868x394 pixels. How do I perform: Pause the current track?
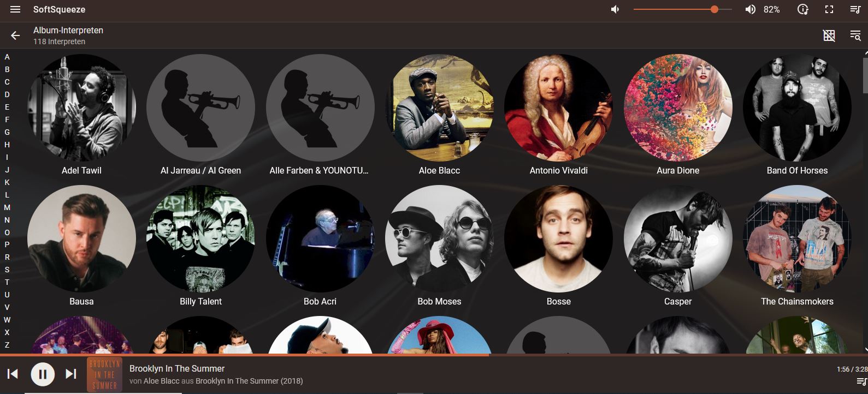43,374
